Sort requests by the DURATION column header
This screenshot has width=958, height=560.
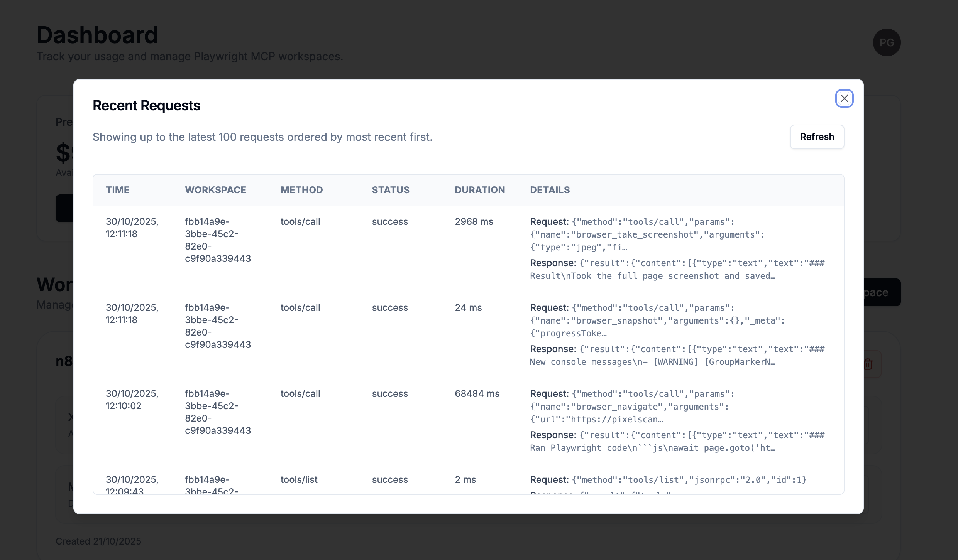480,190
